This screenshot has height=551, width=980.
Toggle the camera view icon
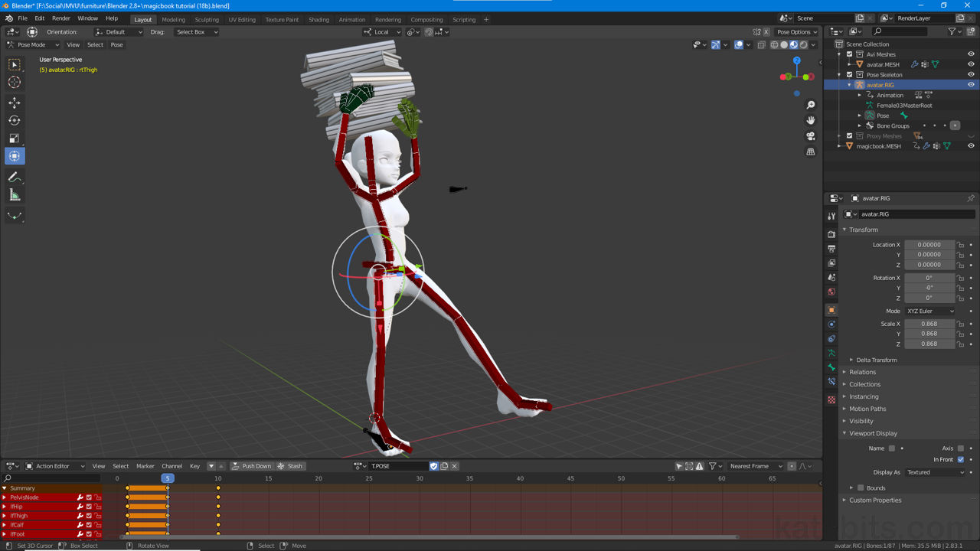coord(811,136)
